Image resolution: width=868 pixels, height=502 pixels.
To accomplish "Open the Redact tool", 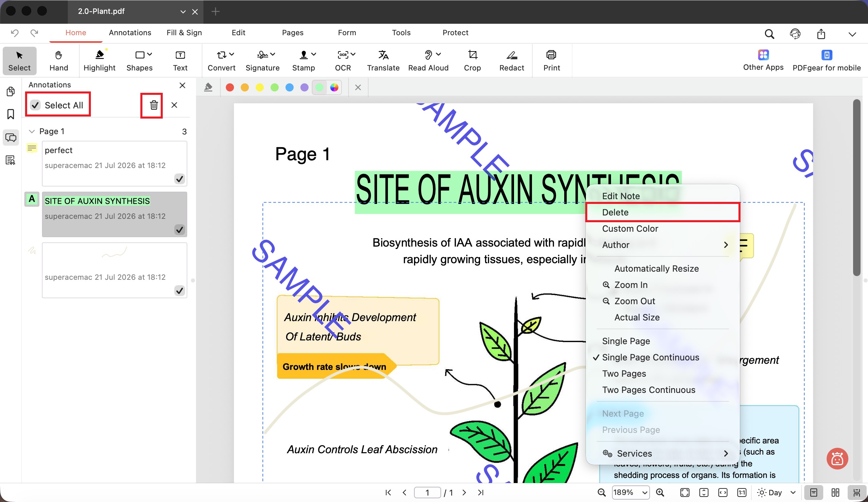I will tap(512, 61).
